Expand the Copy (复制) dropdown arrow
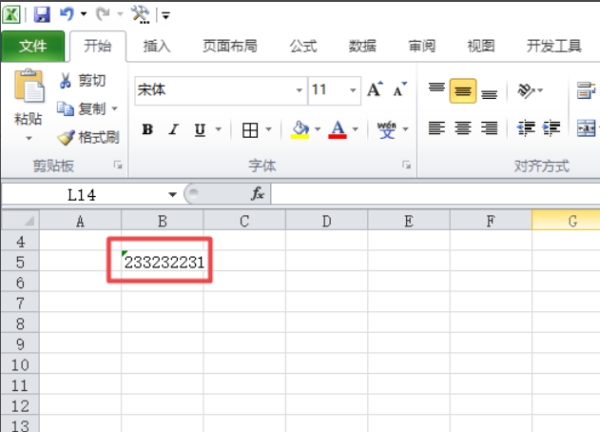 click(114, 109)
